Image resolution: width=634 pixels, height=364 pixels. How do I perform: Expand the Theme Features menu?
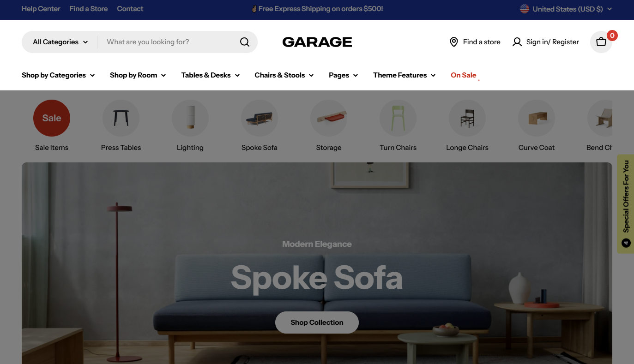404,75
